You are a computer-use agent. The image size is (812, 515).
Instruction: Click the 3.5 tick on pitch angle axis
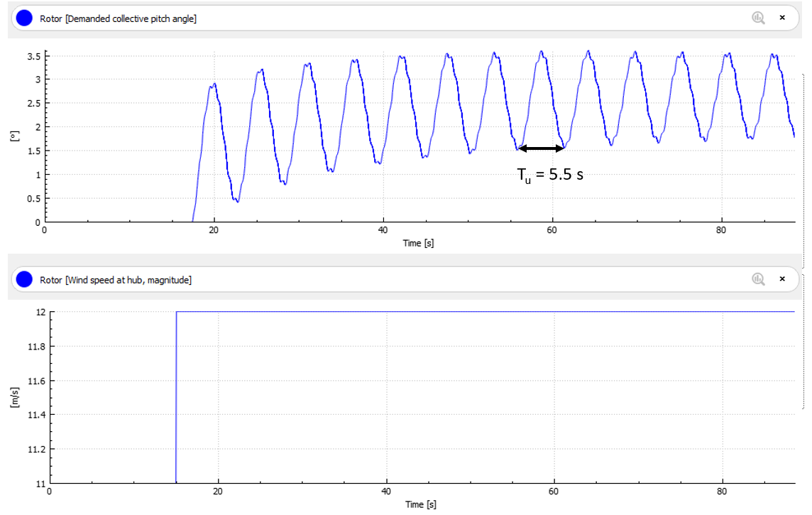pos(33,55)
